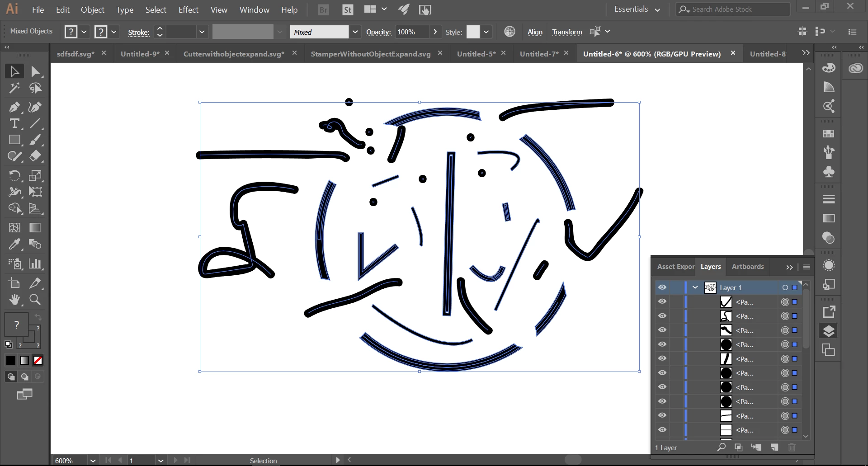
Task: Click Locate Object magnifier icon in Layers panel
Action: pyautogui.click(x=722, y=447)
